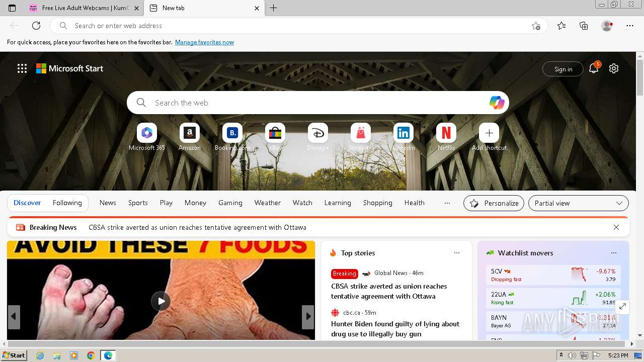
Task: Go to next carousel slide
Action: click(308, 317)
